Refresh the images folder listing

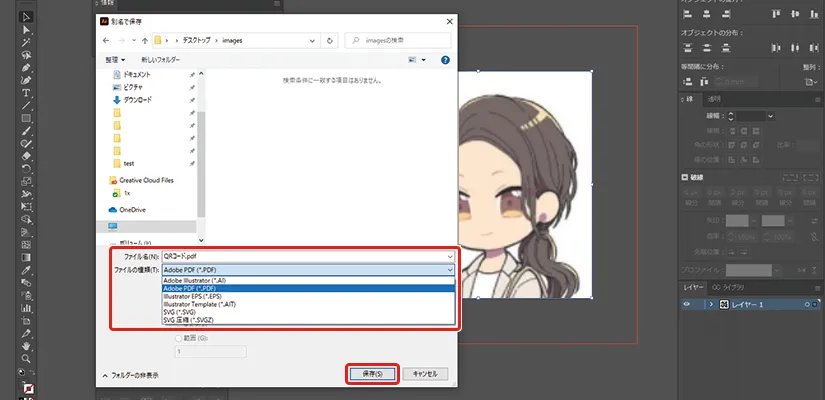click(330, 41)
